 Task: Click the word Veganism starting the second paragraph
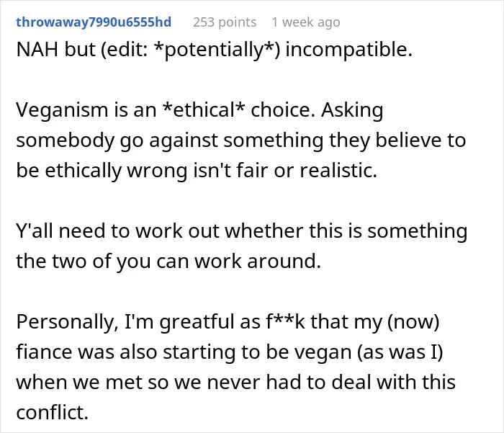(63, 110)
